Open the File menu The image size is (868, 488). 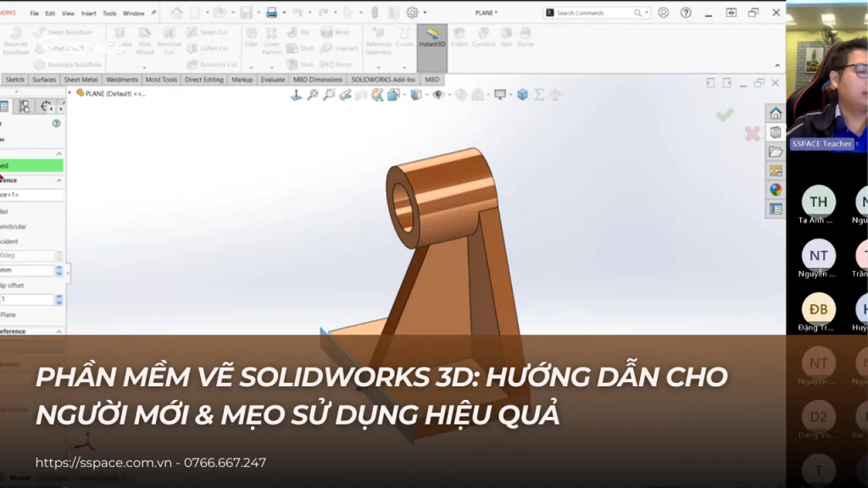(34, 14)
